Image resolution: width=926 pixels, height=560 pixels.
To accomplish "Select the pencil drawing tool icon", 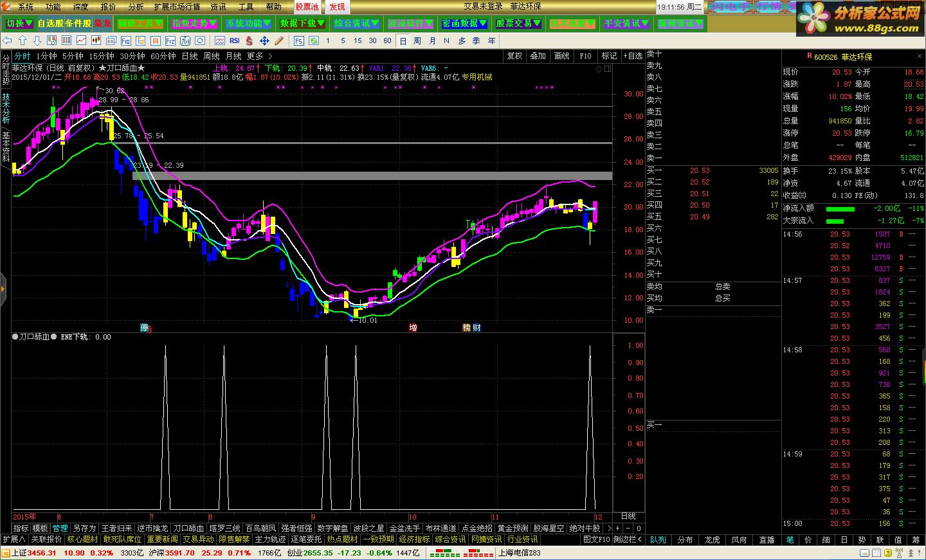I will tap(279, 41).
